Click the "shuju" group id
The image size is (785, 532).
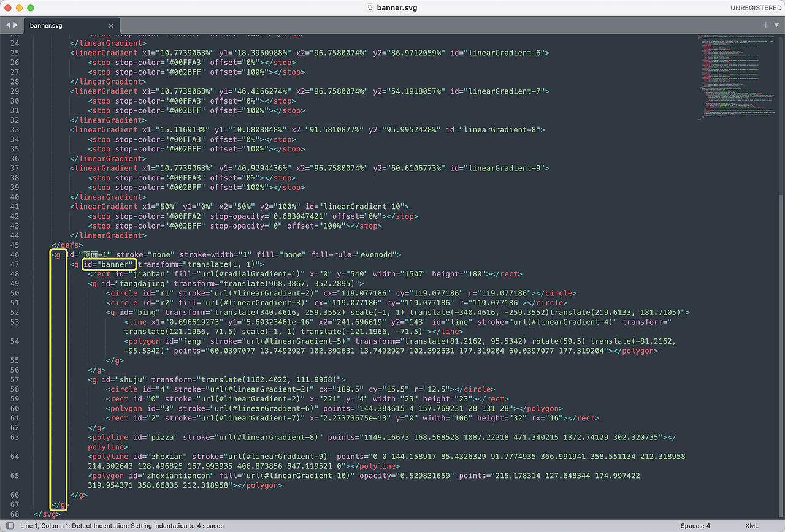[131, 380]
